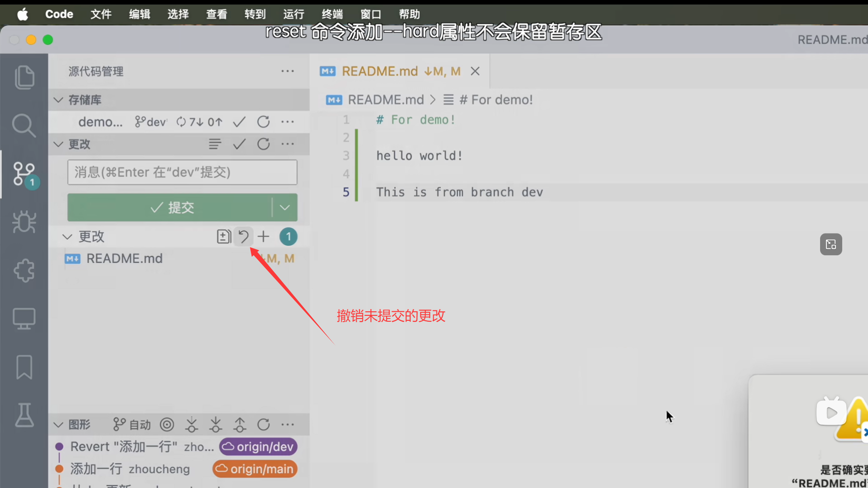
Task: Toggle view as tree/list in changes header
Action: click(215, 144)
